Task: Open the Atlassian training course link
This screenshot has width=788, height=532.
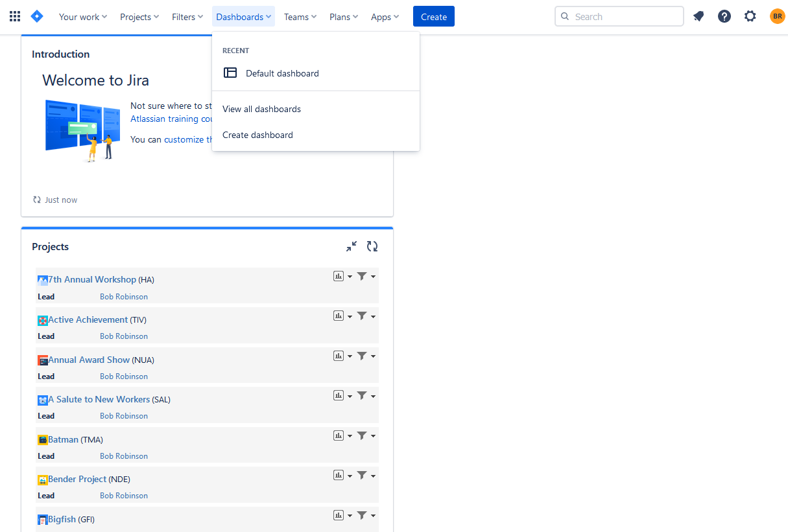Action: tap(172, 119)
